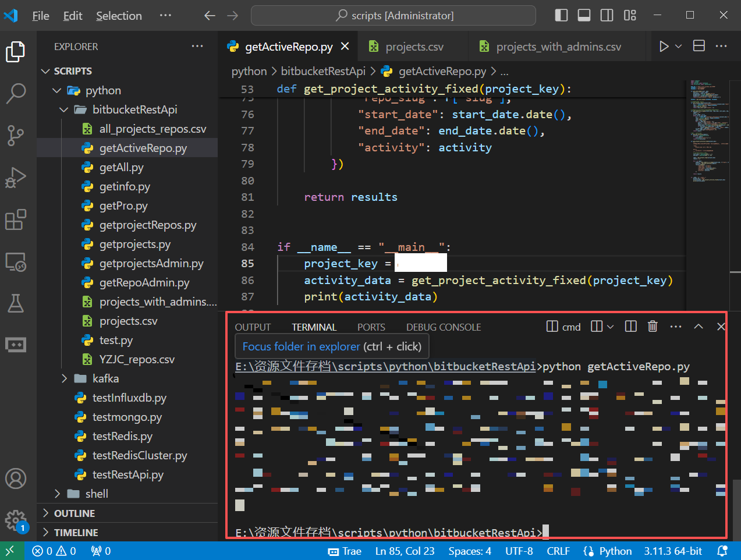Change indentation via Spaces: 4
Viewport: 741px width, 560px height.
(470, 551)
